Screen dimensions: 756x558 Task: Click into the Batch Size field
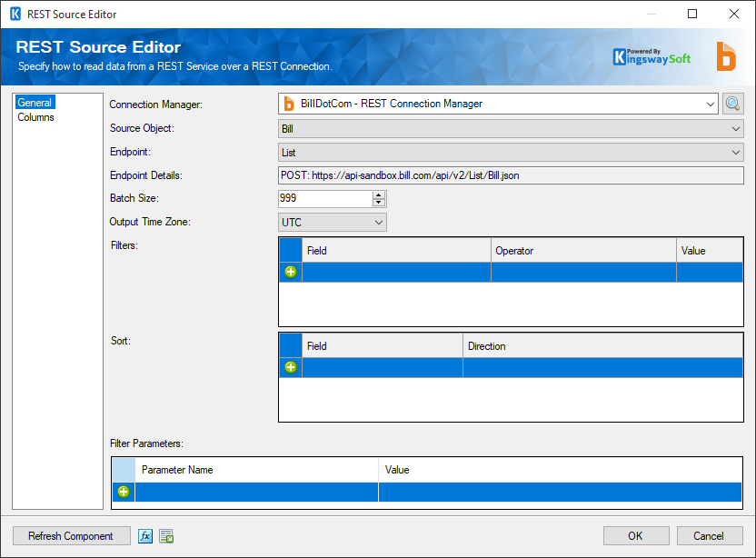[x=325, y=199]
